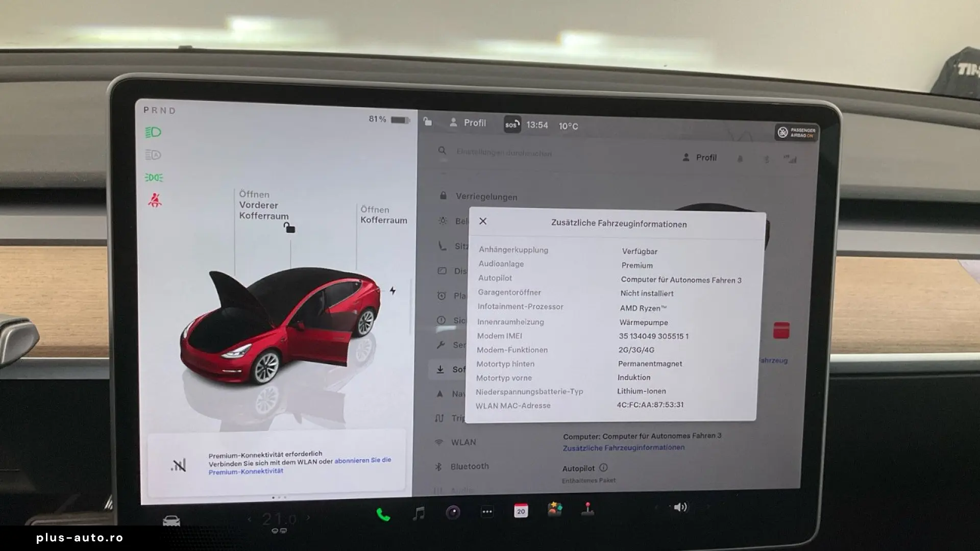Open vehicle controls car icon
The height and width of the screenshot is (551, 980).
[171, 521]
